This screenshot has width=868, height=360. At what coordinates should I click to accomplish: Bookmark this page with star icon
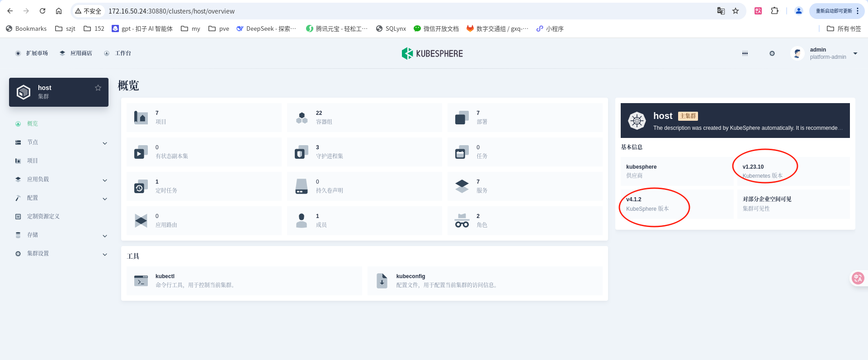pos(736,11)
